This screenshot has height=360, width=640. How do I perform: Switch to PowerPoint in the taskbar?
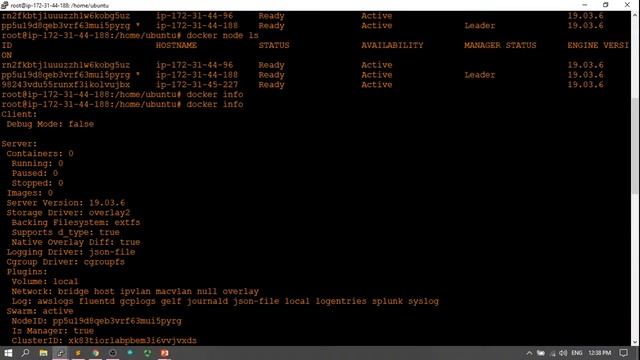pyautogui.click(x=164, y=353)
